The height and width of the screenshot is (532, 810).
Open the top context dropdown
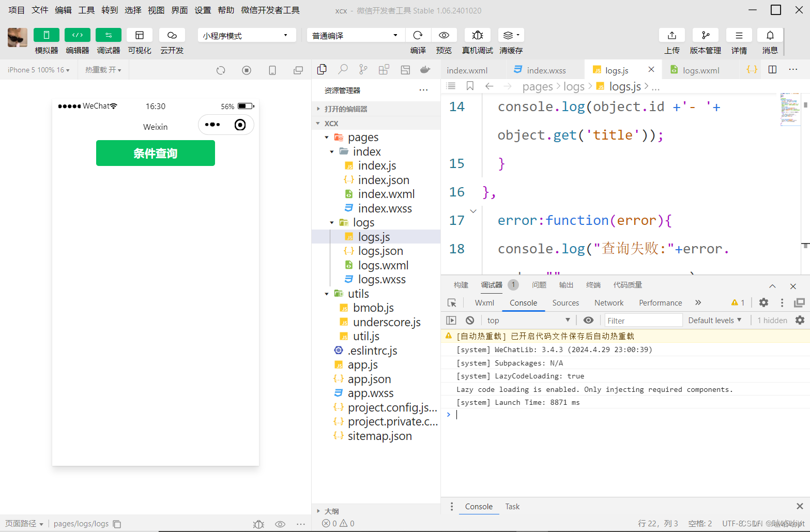click(528, 321)
